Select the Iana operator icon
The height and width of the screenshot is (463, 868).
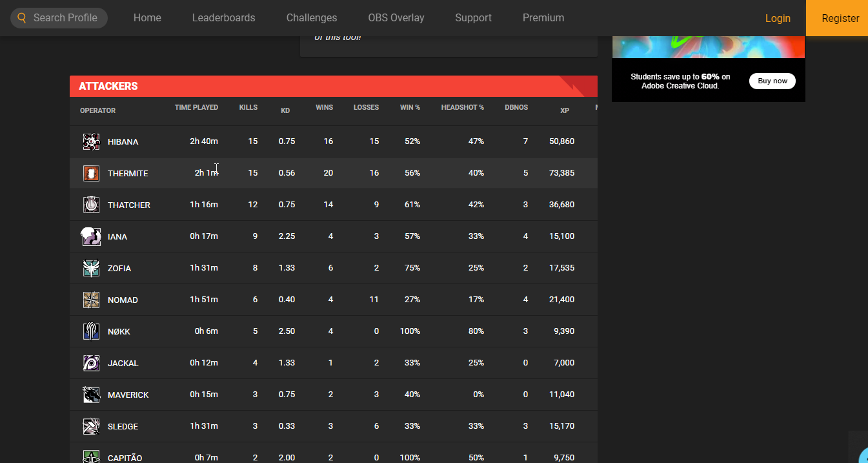pyautogui.click(x=91, y=236)
